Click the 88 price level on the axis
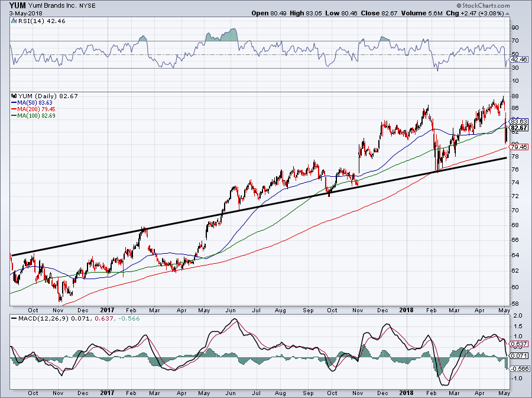 coord(515,96)
